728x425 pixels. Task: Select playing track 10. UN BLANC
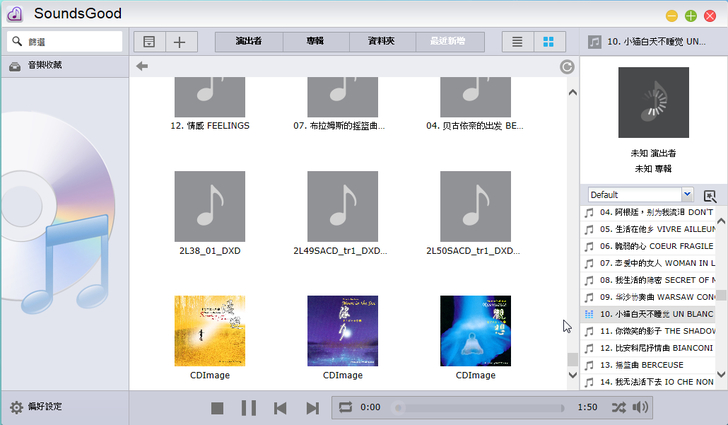(x=648, y=314)
